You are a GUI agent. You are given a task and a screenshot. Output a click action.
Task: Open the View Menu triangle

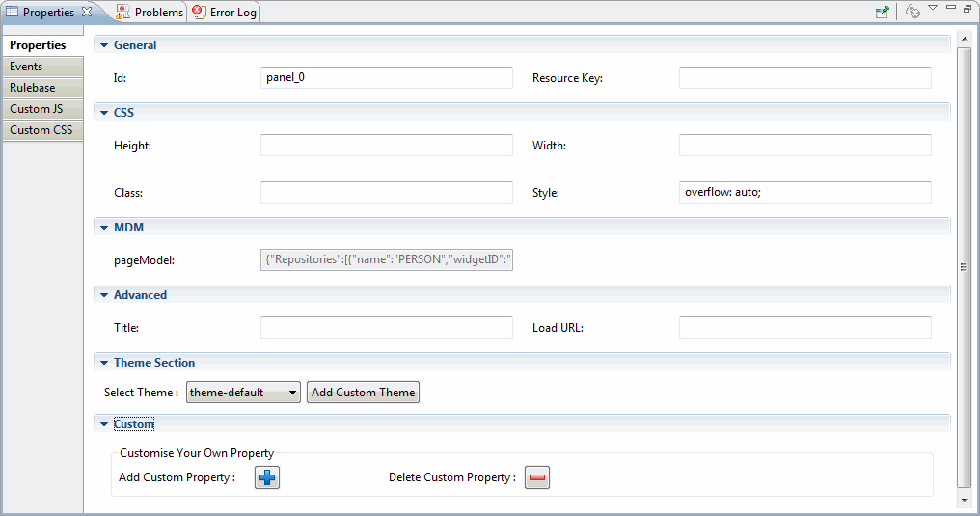(933, 8)
